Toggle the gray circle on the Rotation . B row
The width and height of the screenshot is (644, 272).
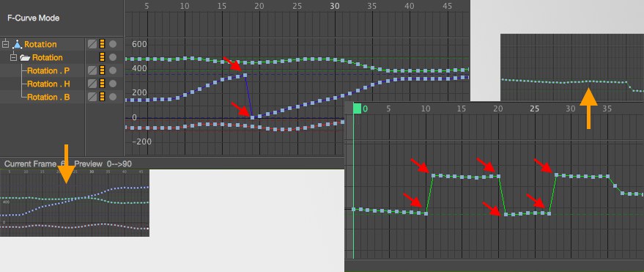113,98
